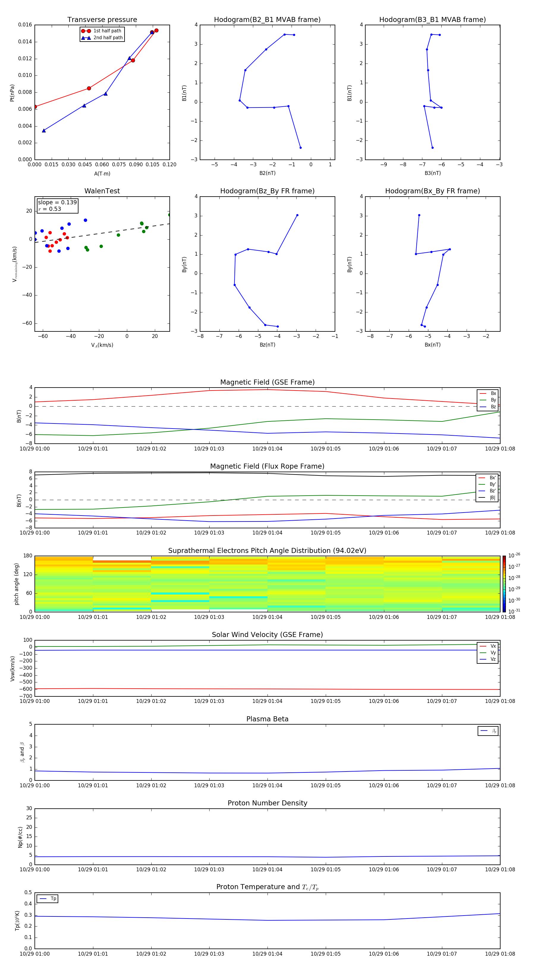
Task: Click the 'Hodogram(B2_B1 MVAB frame)' title
Action: (x=267, y=20)
